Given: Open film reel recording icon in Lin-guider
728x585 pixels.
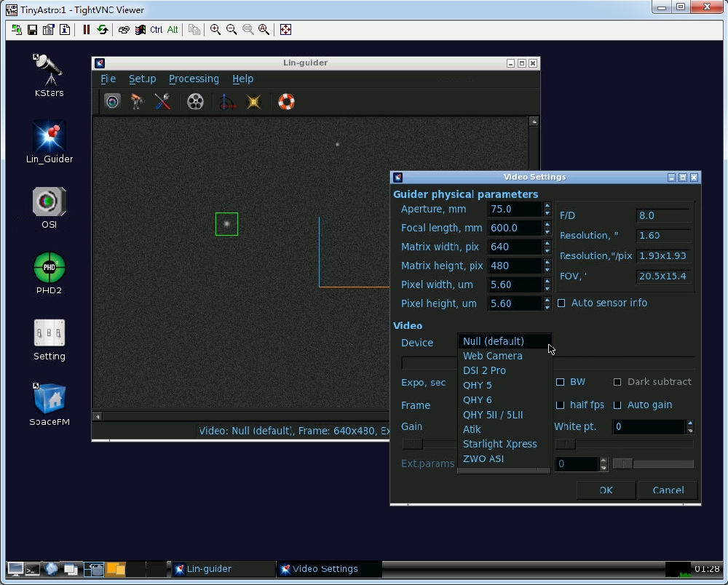Looking at the screenshot, I should coord(195,102).
